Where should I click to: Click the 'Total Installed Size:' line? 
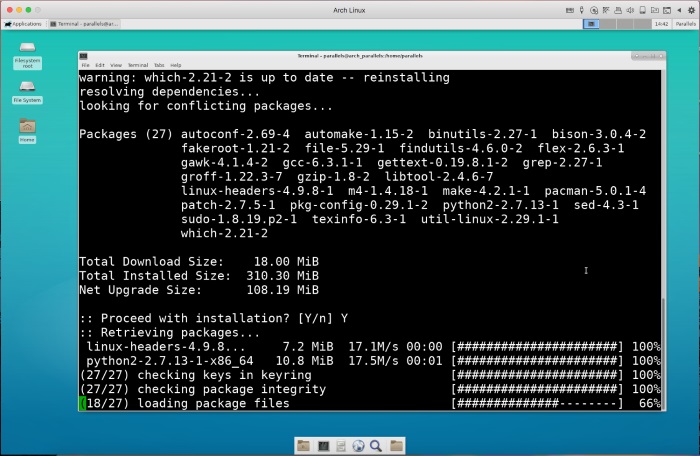(x=199, y=276)
